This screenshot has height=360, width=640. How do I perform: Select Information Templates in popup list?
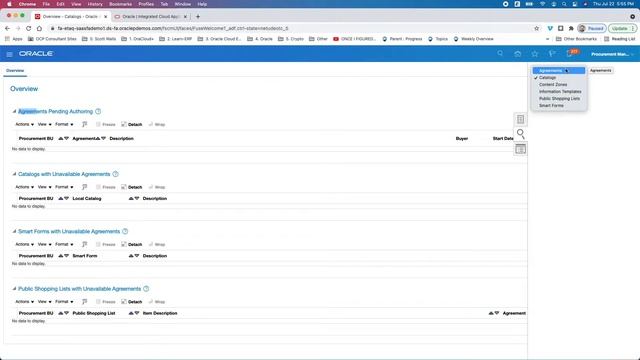click(x=558, y=91)
